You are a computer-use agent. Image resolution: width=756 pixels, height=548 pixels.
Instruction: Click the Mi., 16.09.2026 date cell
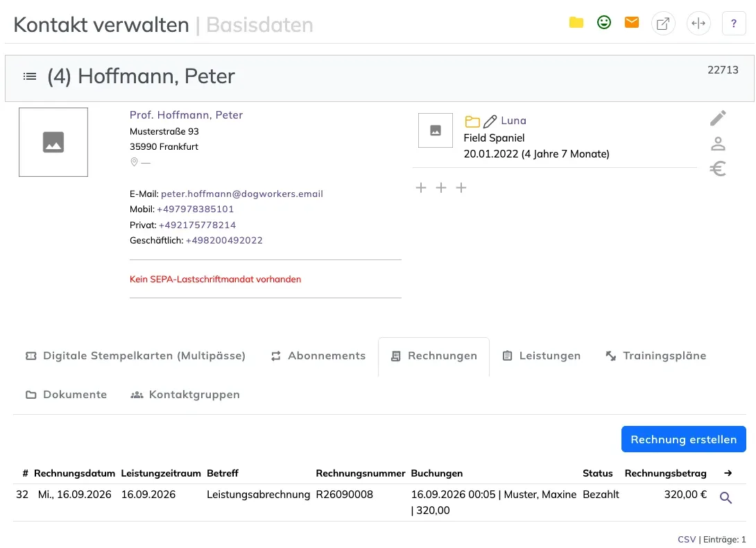point(75,495)
